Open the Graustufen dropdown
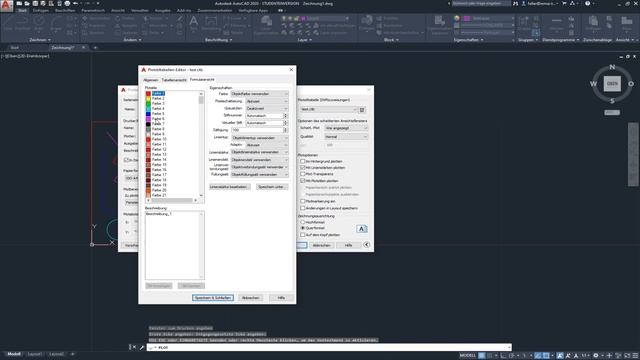This screenshot has height=360, width=640. [267, 109]
